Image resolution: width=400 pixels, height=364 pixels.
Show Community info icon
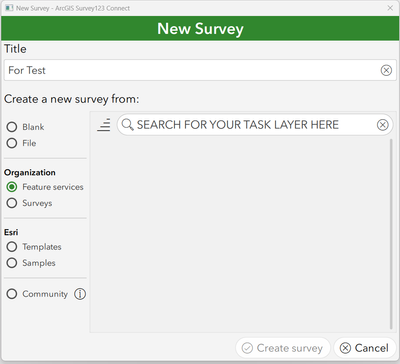pyautogui.click(x=80, y=294)
